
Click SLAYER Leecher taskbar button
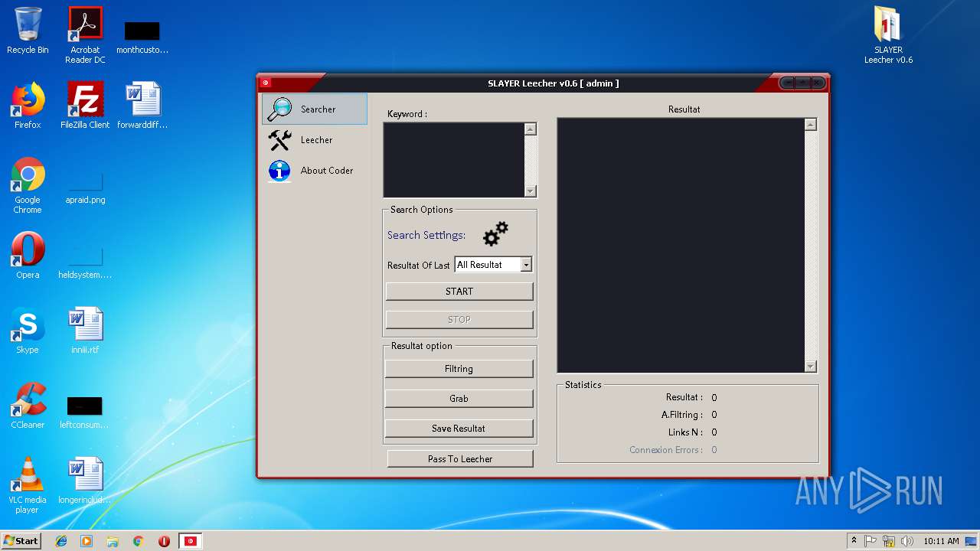click(x=190, y=541)
